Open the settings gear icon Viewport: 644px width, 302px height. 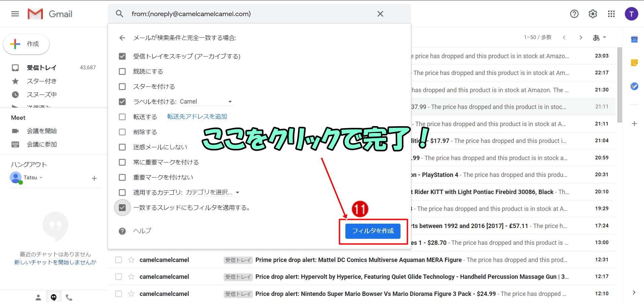pyautogui.click(x=593, y=14)
